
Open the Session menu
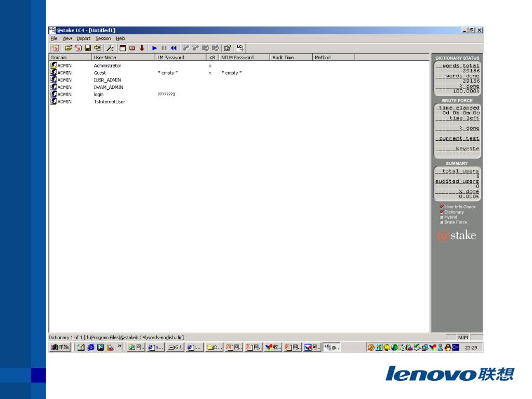(103, 38)
